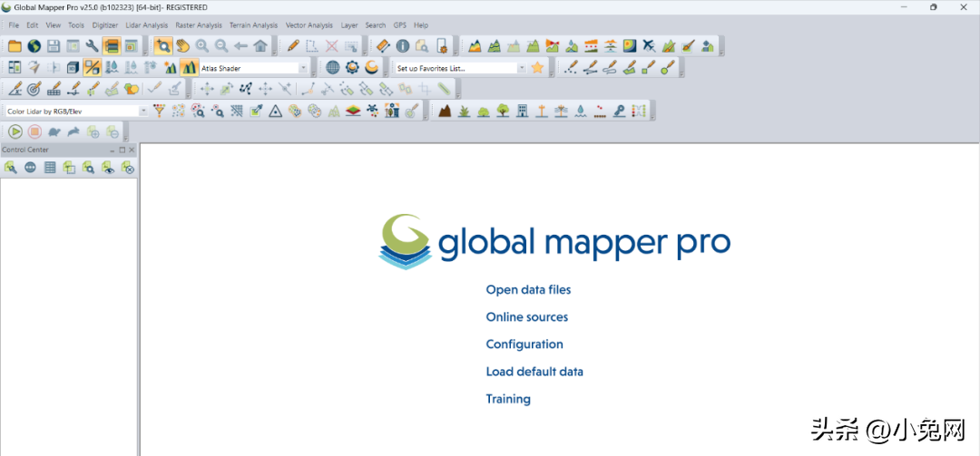Screen dimensions: 980x456
Task: Click the create area feature pencil icon
Action: pos(630,67)
